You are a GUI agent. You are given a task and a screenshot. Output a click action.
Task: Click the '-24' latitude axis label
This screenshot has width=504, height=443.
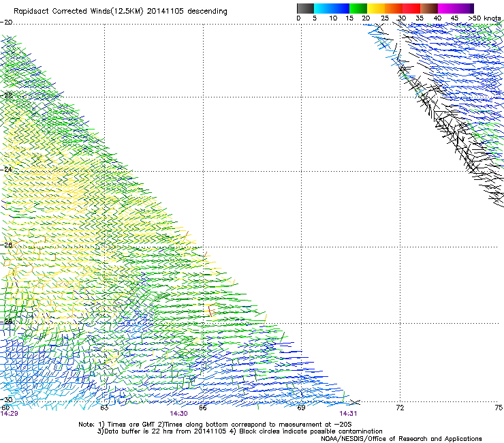[x=6, y=169]
